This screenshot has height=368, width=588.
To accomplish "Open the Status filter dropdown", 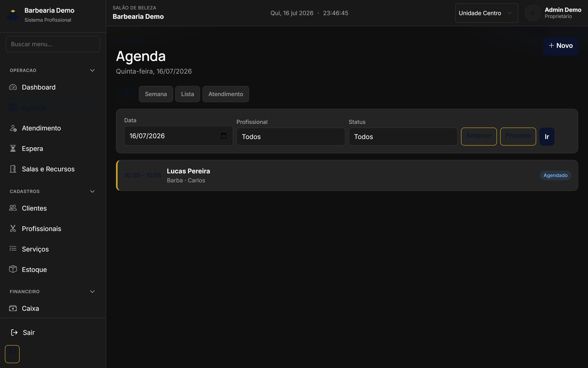I will click(x=403, y=137).
